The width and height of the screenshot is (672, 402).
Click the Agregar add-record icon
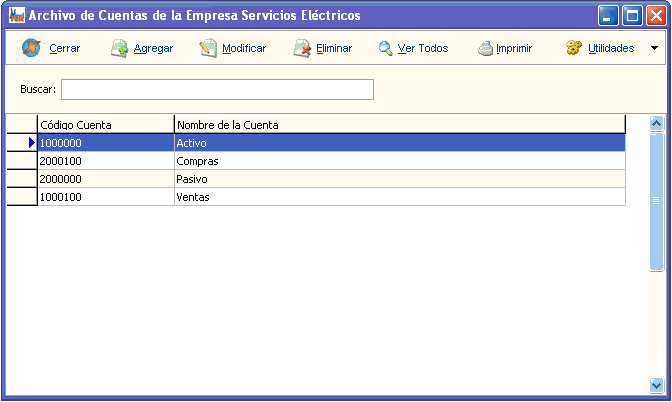[119, 48]
